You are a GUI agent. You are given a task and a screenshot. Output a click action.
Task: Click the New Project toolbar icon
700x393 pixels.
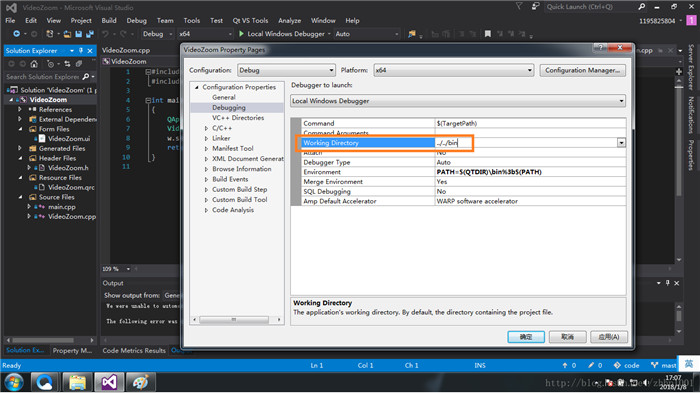tap(50, 34)
